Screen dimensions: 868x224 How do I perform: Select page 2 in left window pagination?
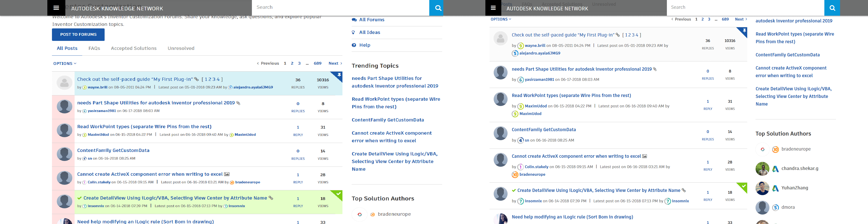point(292,63)
